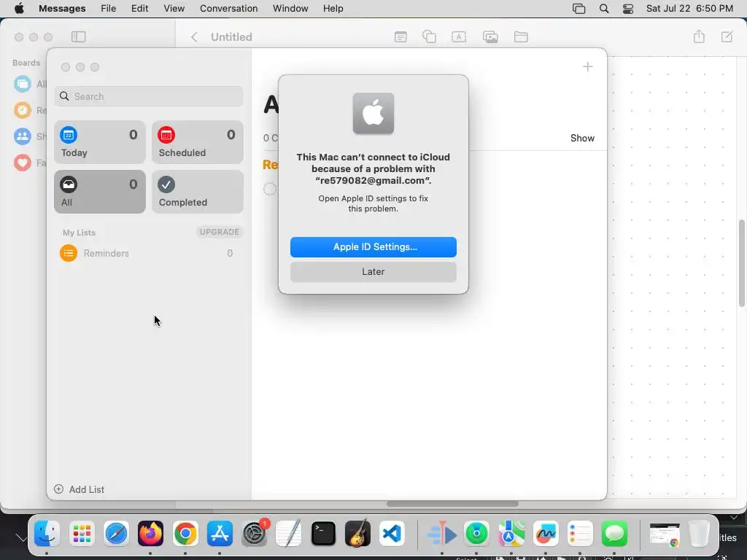Click the Untitled board title in Freeform
The width and height of the screenshot is (747, 560).
[231, 37]
